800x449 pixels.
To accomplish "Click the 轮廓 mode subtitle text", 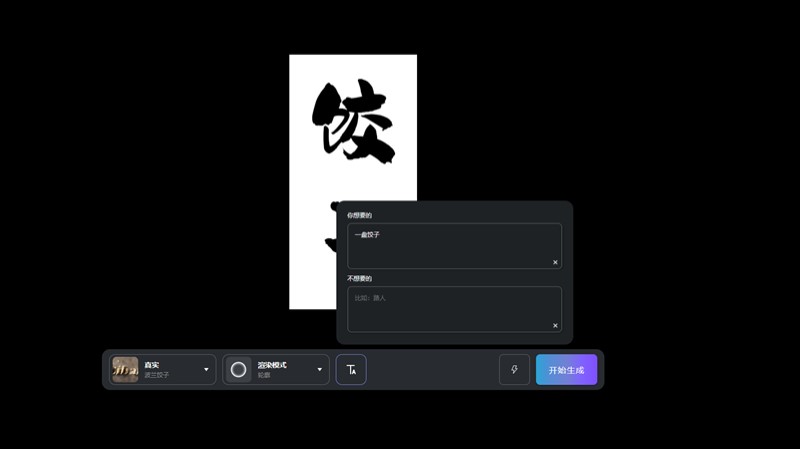I will point(265,375).
